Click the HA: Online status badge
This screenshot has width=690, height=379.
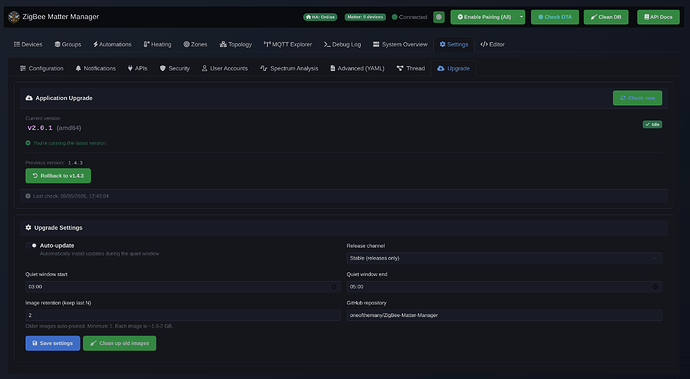pyautogui.click(x=320, y=17)
